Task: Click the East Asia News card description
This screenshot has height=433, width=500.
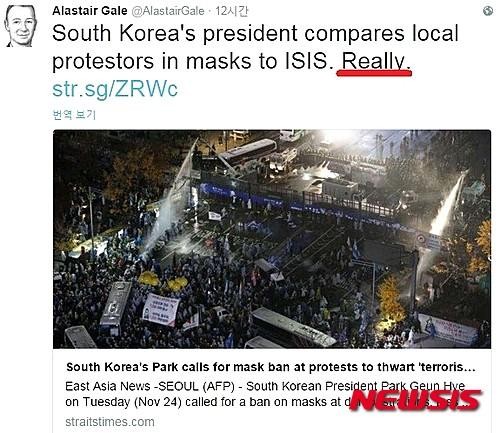Action: [266, 394]
